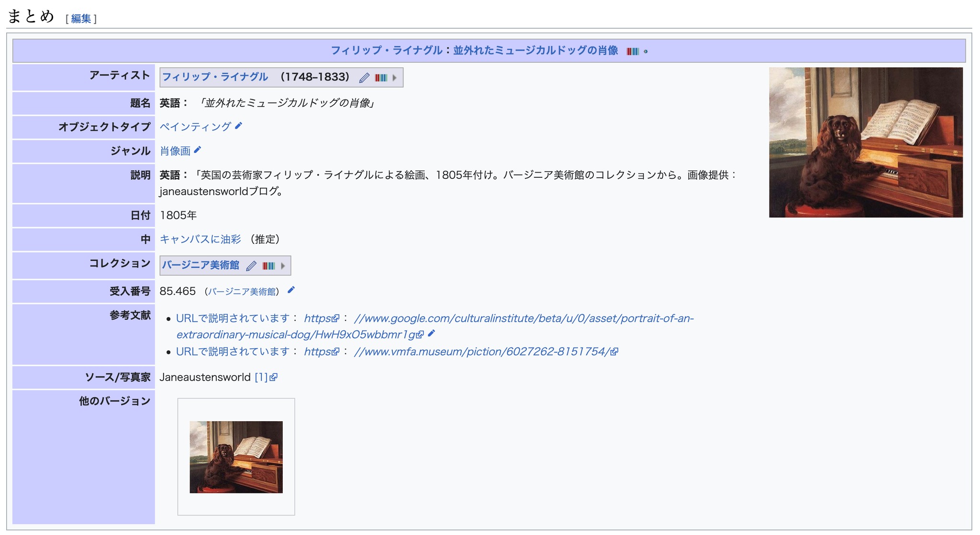Screen dimensions: 980x535
Task: Click the 編集 link next to まとめ
Action: click(81, 19)
